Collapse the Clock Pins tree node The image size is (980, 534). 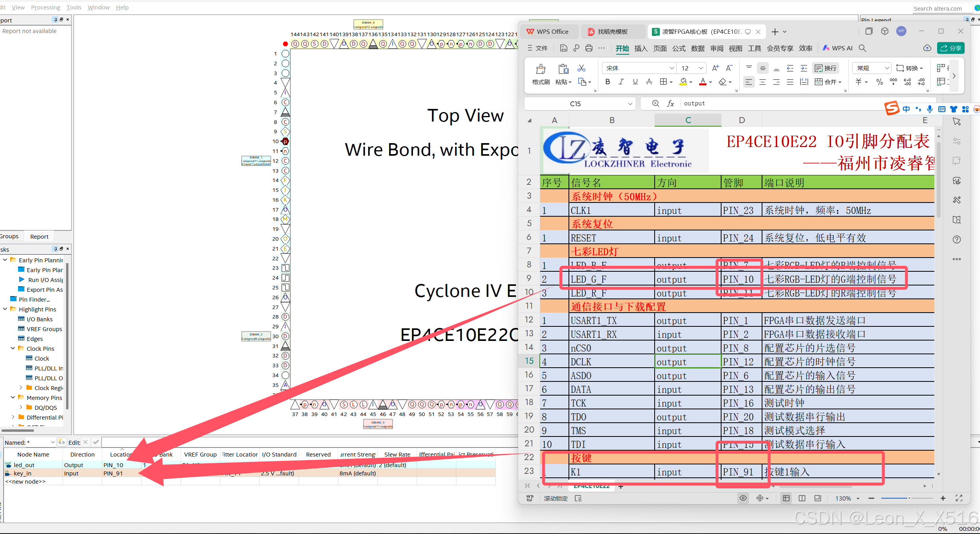click(13, 348)
